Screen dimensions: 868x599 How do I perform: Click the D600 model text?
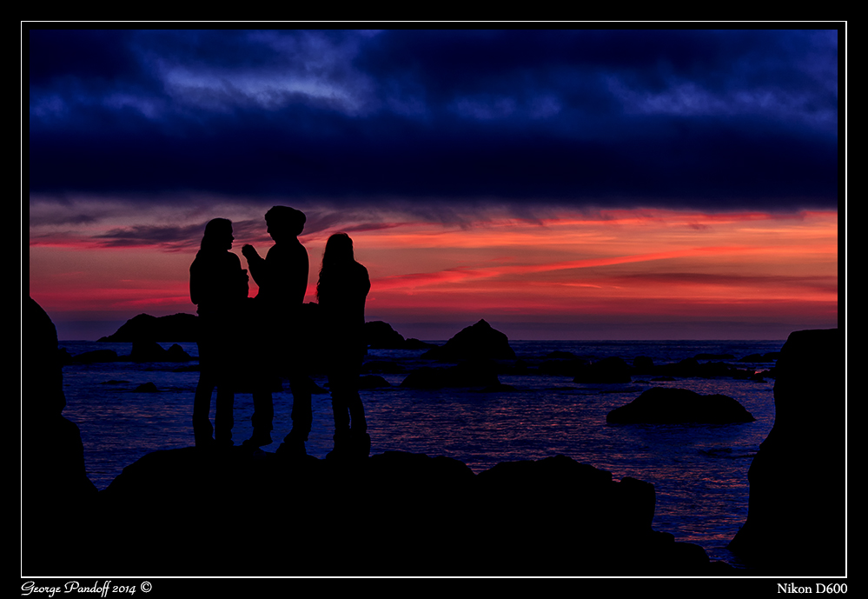(831, 589)
